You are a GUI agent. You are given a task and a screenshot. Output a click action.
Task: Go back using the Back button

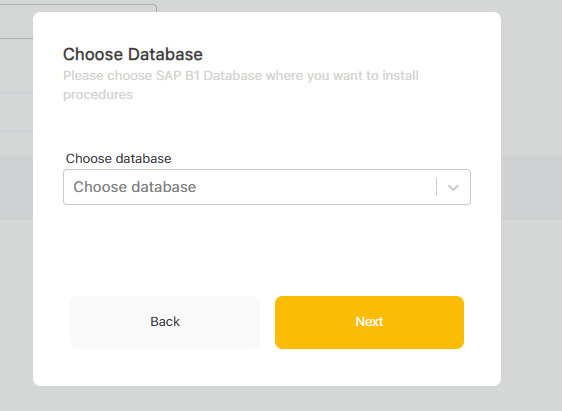tap(165, 322)
